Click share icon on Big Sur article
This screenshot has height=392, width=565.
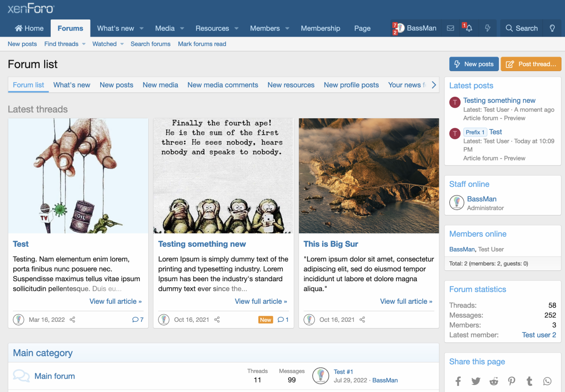point(362,320)
